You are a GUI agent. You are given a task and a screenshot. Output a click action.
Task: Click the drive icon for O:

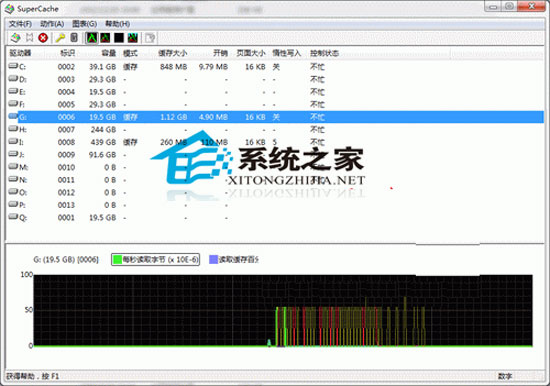13,192
